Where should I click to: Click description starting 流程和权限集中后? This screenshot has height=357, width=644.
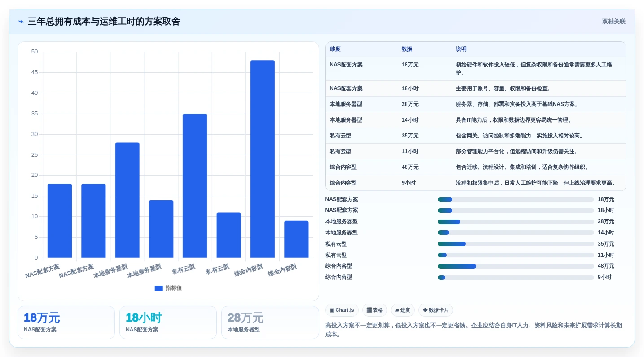coord(536,183)
